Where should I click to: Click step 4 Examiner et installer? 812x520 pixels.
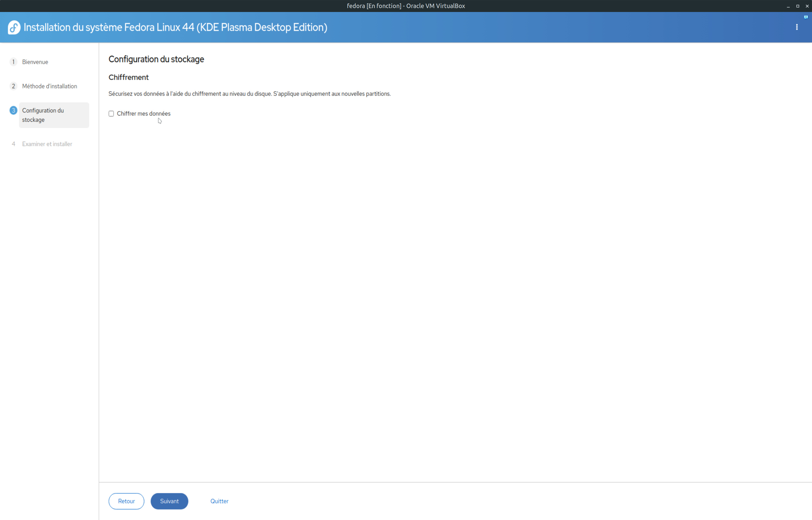point(47,144)
